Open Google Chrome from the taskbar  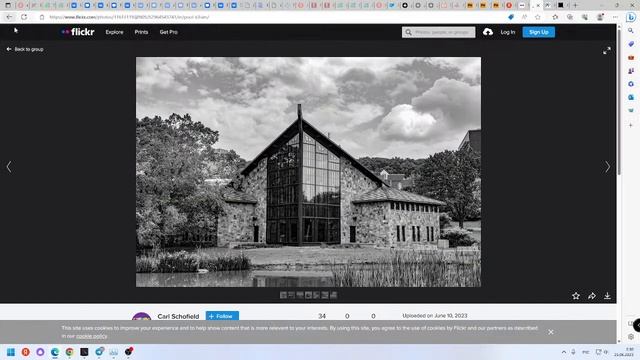[x=70, y=352]
